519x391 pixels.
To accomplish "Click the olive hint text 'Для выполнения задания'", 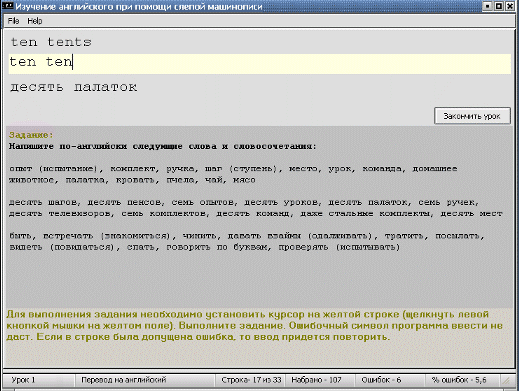I will coord(72,314).
